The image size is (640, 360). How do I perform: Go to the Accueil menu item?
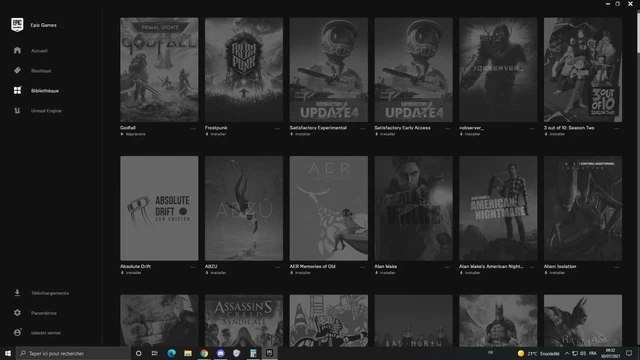(39, 51)
